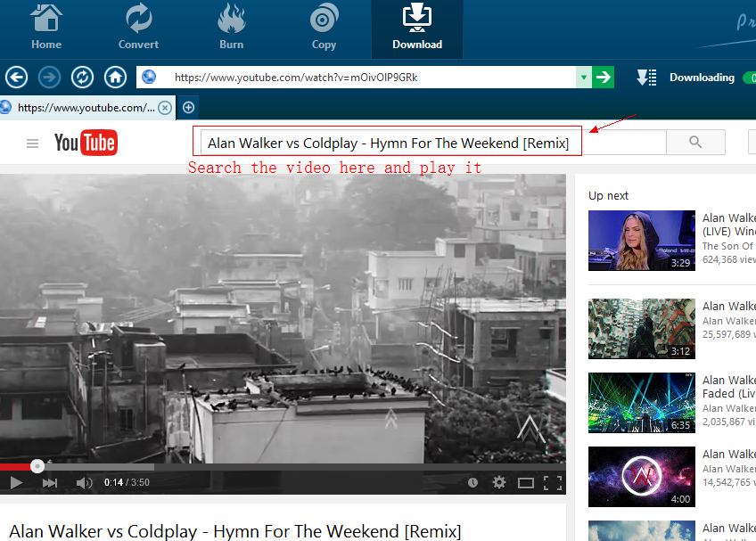Open the 6:35 Faded Live thumbnail
The height and width of the screenshot is (541, 756).
tap(642, 403)
